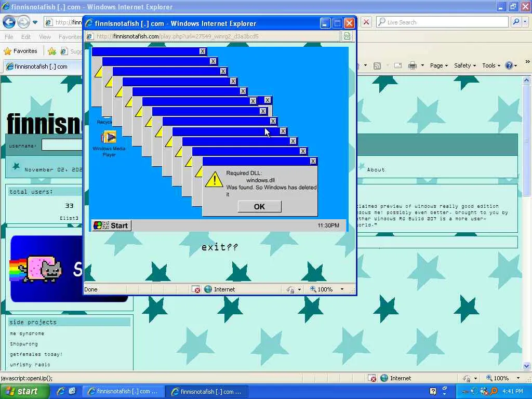Click the yellow warning icon in dialog

tap(214, 179)
